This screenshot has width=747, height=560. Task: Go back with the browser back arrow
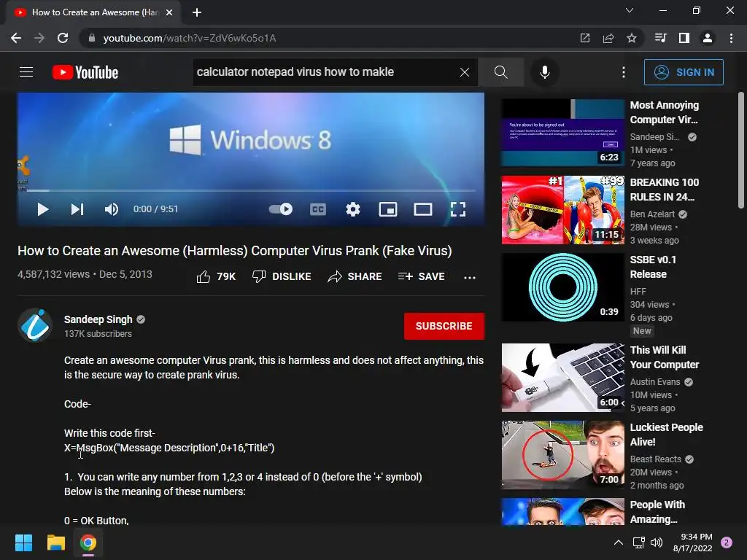coord(16,38)
